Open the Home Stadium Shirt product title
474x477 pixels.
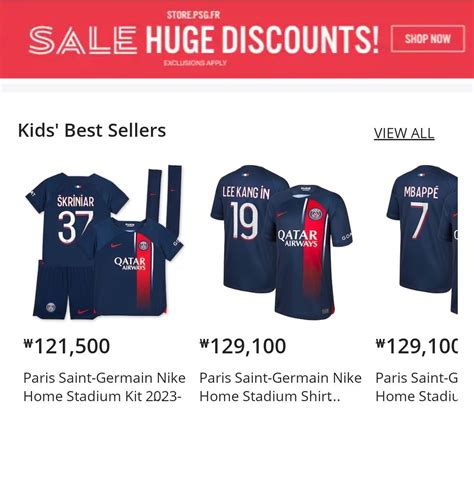[x=280, y=387]
